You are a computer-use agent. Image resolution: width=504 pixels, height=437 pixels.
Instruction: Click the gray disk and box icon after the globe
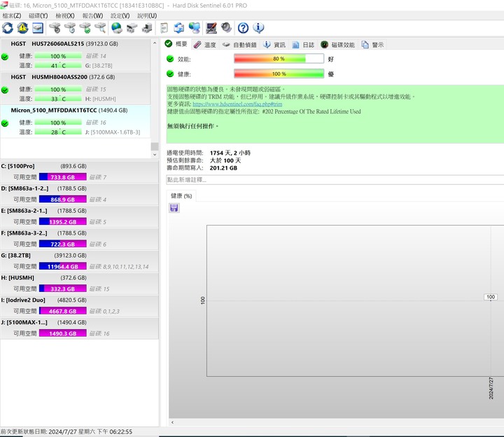[x=132, y=28]
